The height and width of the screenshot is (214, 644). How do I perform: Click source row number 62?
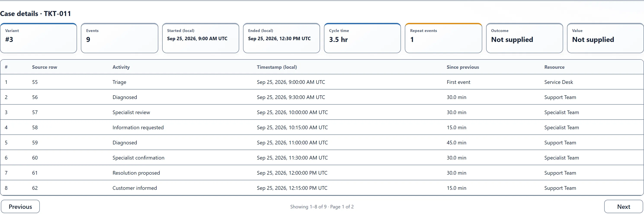click(x=35, y=188)
